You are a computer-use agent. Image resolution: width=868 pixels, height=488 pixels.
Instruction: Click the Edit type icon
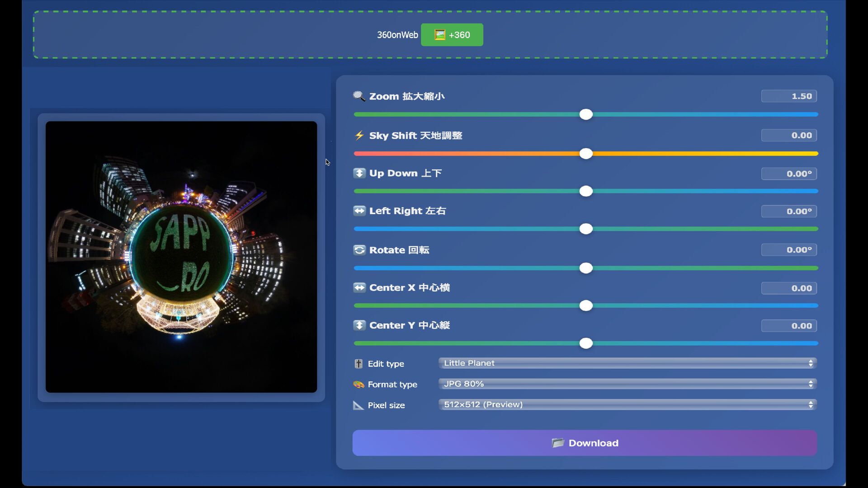[359, 364]
